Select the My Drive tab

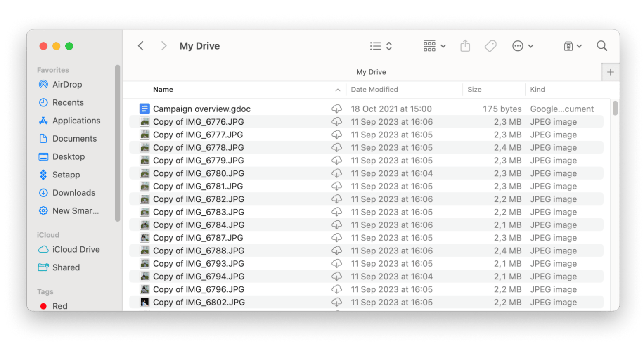371,72
